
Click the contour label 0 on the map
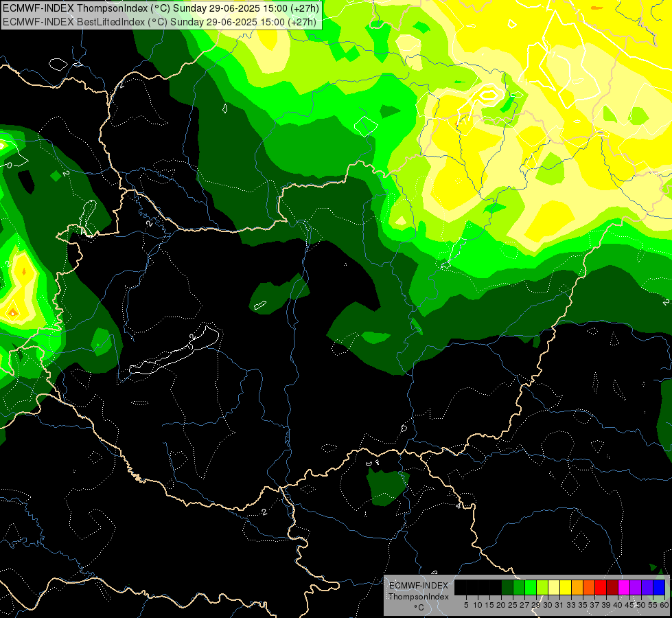[10, 165]
